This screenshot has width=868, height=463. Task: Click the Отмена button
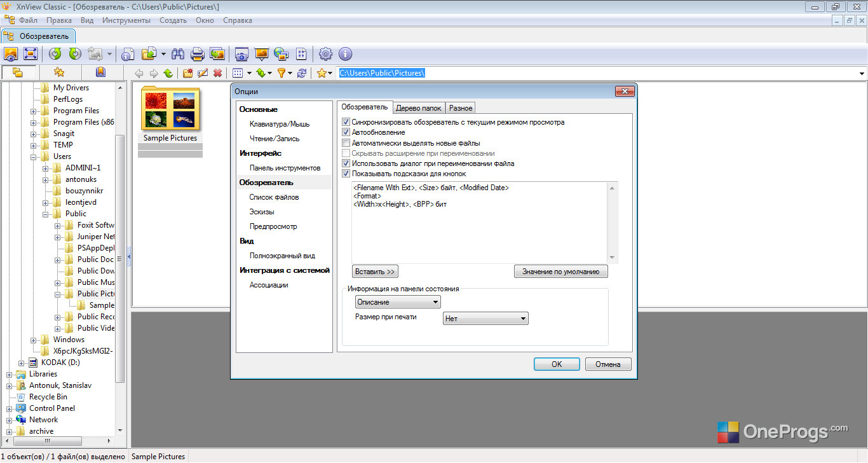(608, 364)
